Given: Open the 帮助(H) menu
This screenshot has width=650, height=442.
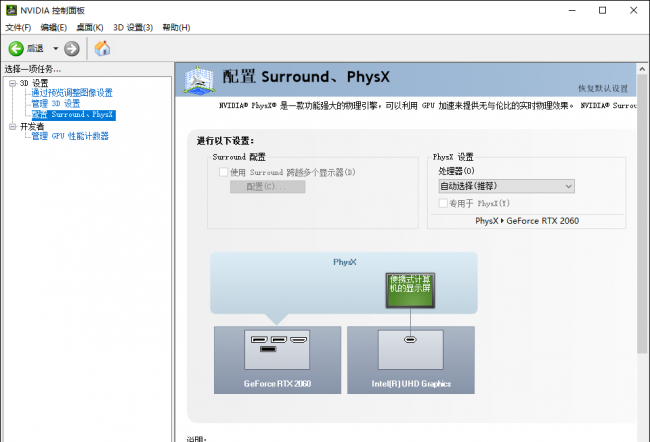Looking at the screenshot, I should (176, 27).
